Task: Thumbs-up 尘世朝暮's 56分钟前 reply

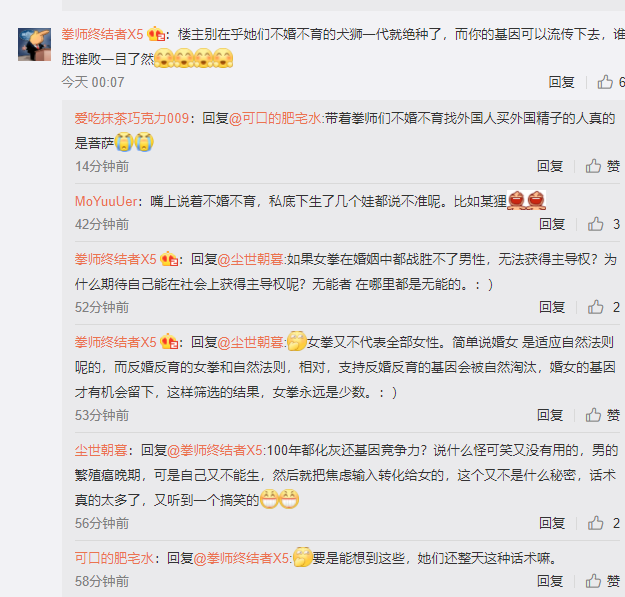Action: point(596,523)
